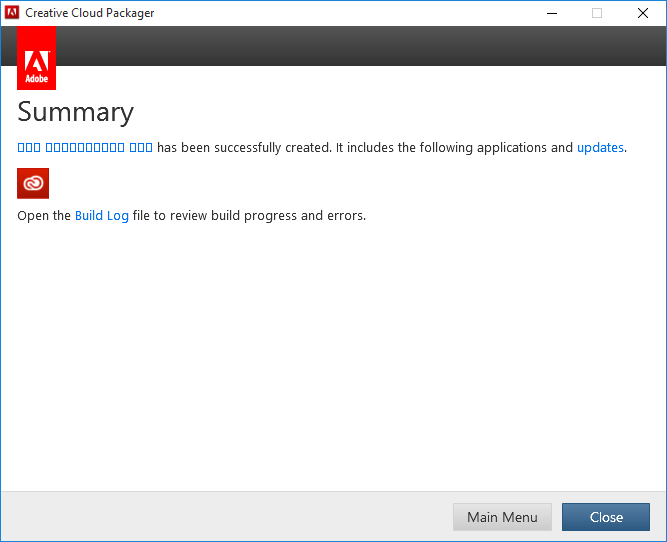Click the Adobe icon in the title bar
This screenshot has height=542, width=667.
click(x=13, y=13)
